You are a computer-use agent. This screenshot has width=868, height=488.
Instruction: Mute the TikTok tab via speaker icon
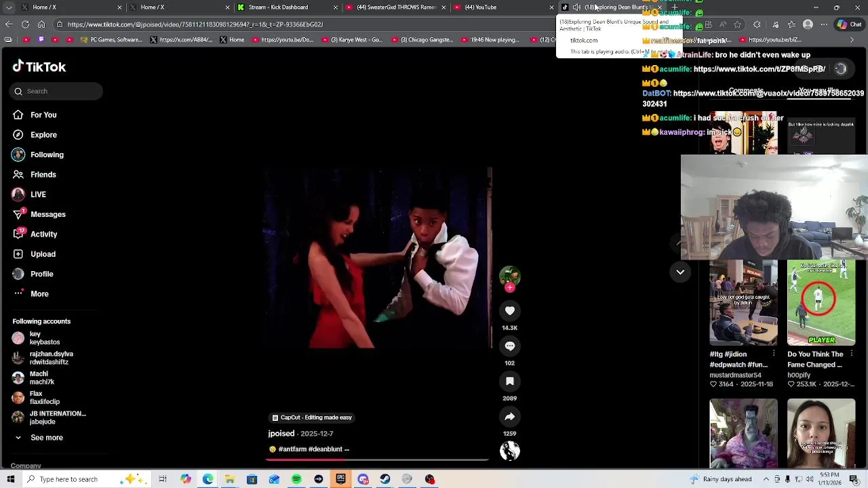click(576, 7)
